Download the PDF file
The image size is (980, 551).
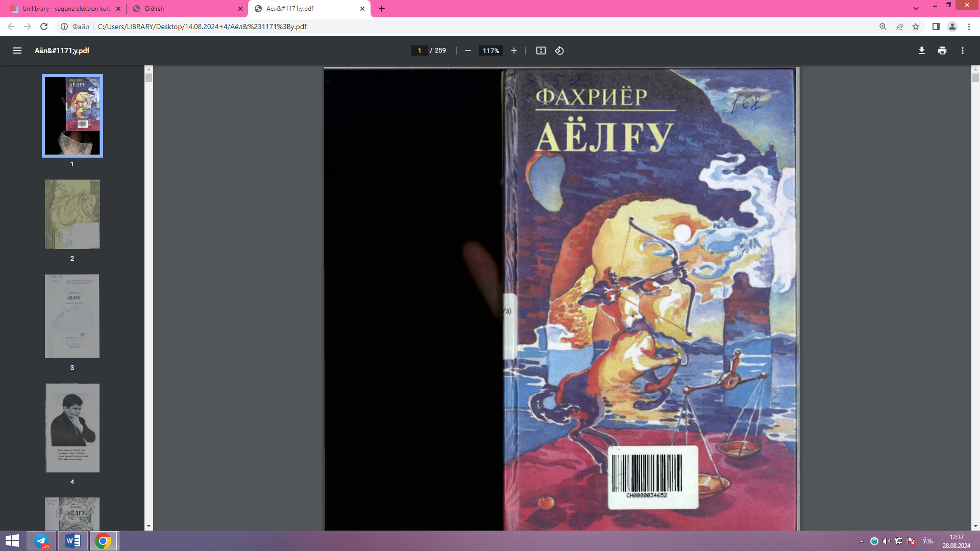pos(922,51)
